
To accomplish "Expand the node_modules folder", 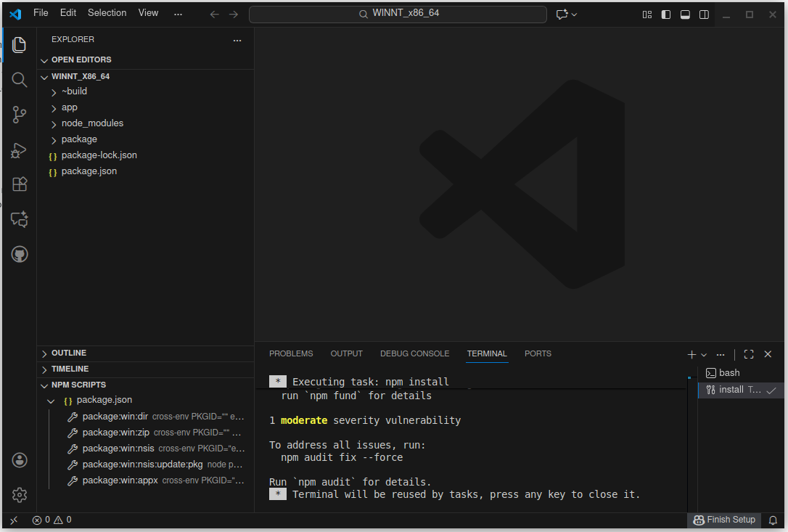I will (x=92, y=123).
